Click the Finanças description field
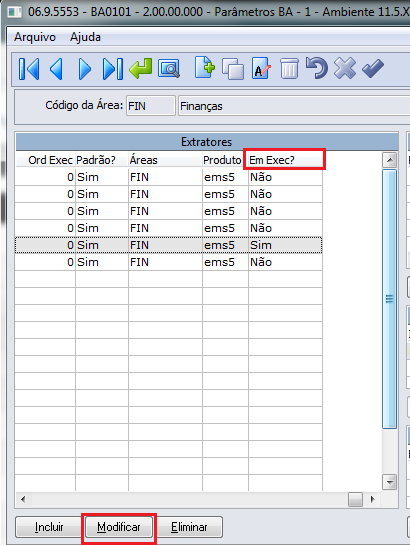This screenshot has width=410, height=545. click(x=294, y=106)
